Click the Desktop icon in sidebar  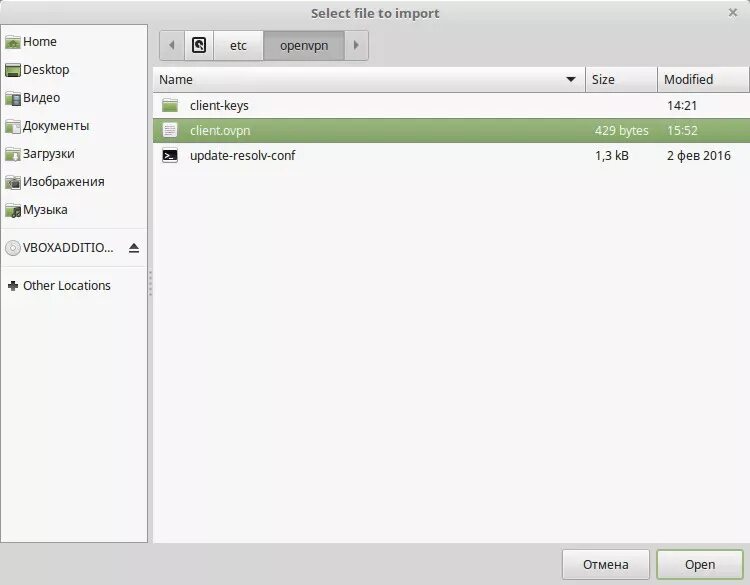pyautogui.click(x=12, y=70)
